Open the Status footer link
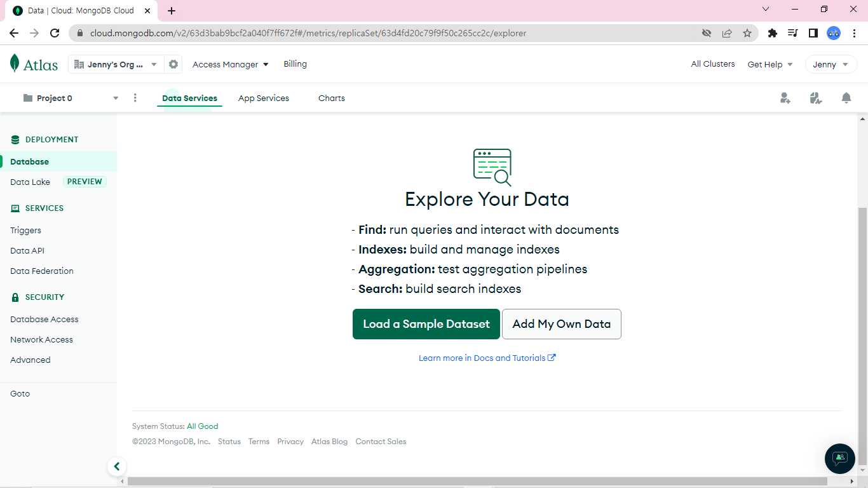Screen dimensions: 868x488 229,442
